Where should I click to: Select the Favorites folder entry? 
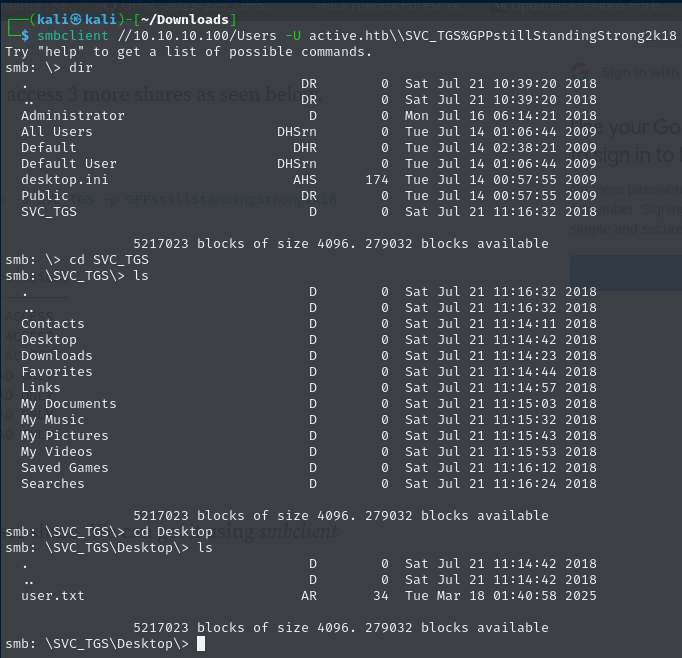pyautogui.click(x=56, y=372)
